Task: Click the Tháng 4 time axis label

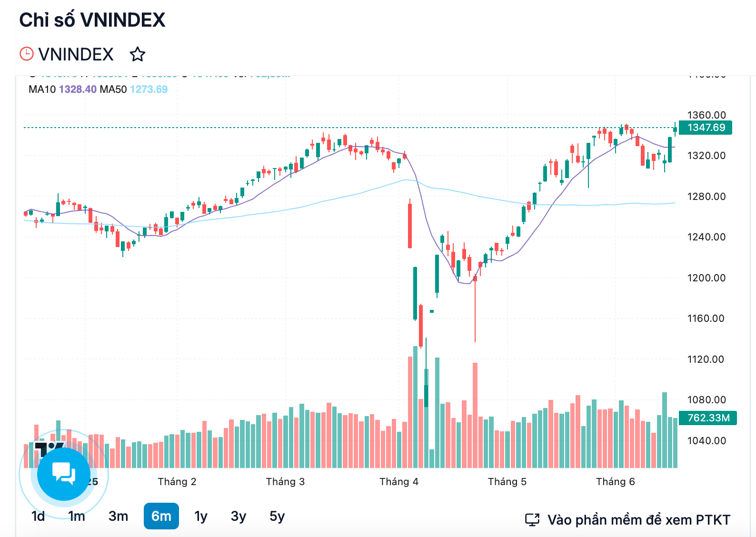Action: click(x=399, y=482)
